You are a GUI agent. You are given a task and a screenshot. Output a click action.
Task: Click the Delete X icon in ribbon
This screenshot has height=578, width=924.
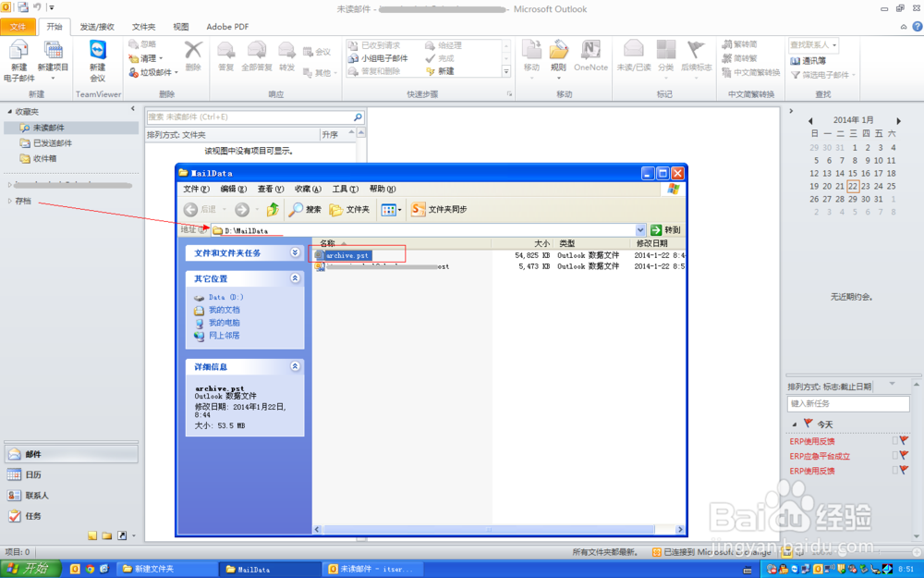pos(193,56)
